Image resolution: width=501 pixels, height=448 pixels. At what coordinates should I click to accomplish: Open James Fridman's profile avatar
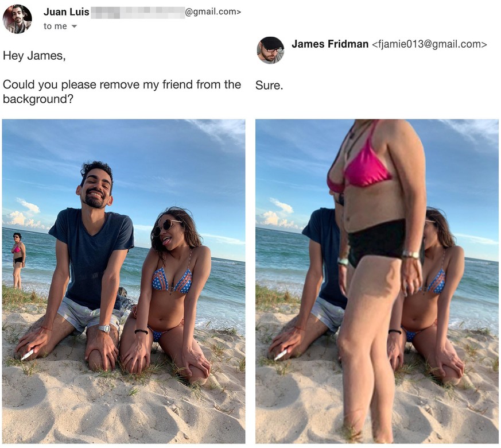[271, 50]
